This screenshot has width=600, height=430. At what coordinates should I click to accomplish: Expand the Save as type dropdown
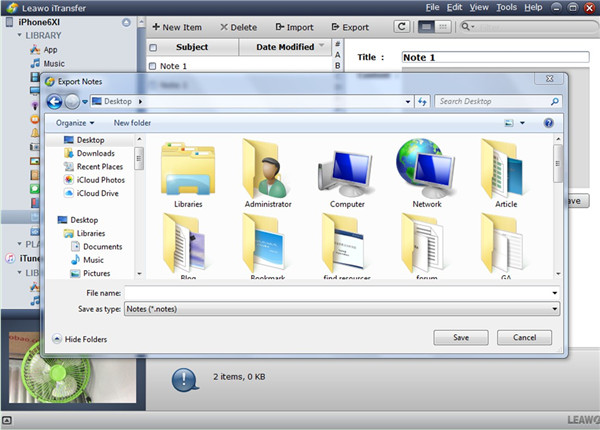click(553, 310)
